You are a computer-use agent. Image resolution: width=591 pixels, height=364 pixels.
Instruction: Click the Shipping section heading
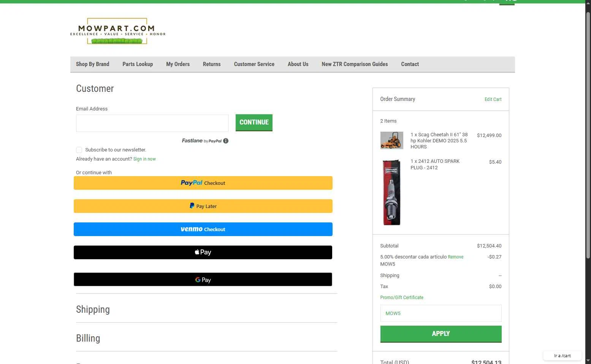pos(93,309)
